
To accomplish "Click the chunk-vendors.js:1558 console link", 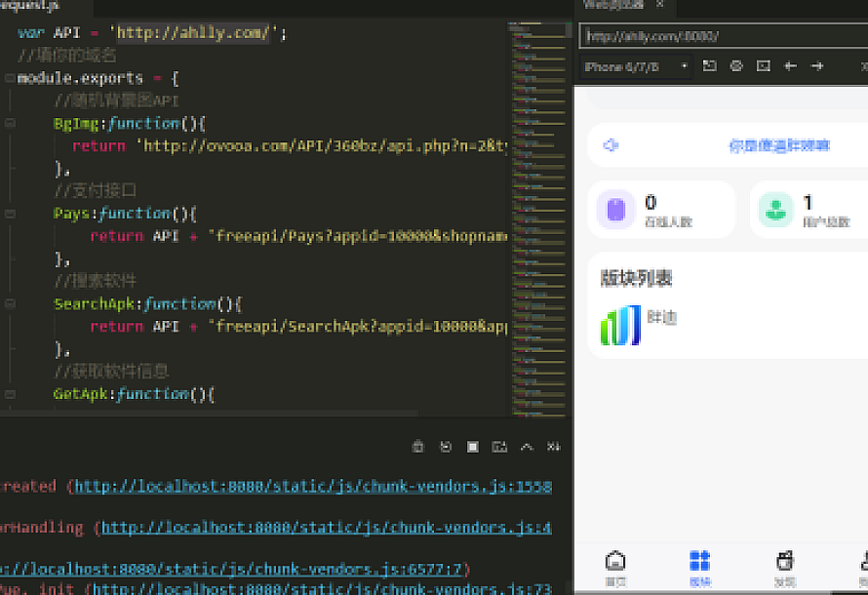I will pyautogui.click(x=312, y=487).
